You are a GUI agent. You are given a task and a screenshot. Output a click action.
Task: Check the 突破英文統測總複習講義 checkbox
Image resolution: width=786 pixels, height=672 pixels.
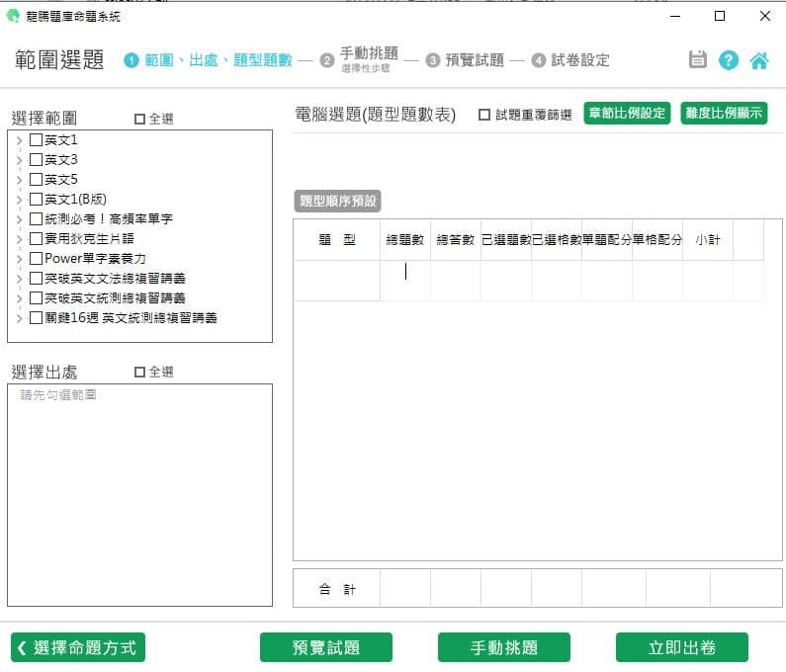point(36,298)
